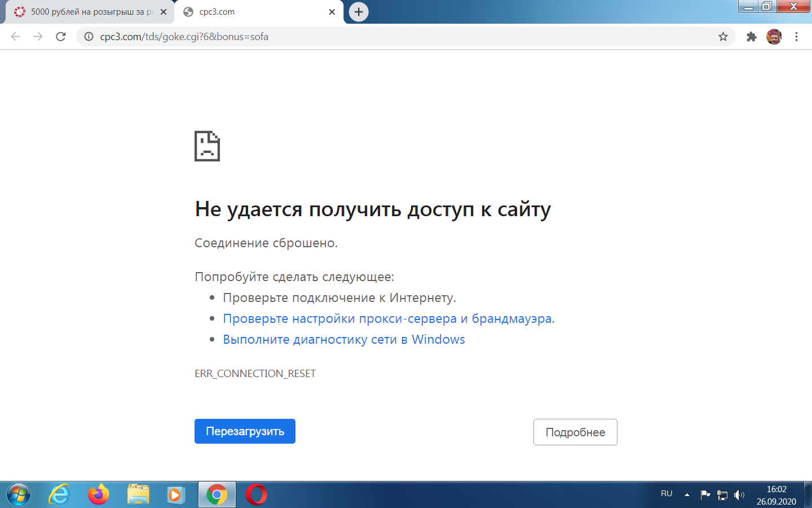
Task: Open the Extensions puzzle icon
Action: click(751, 37)
